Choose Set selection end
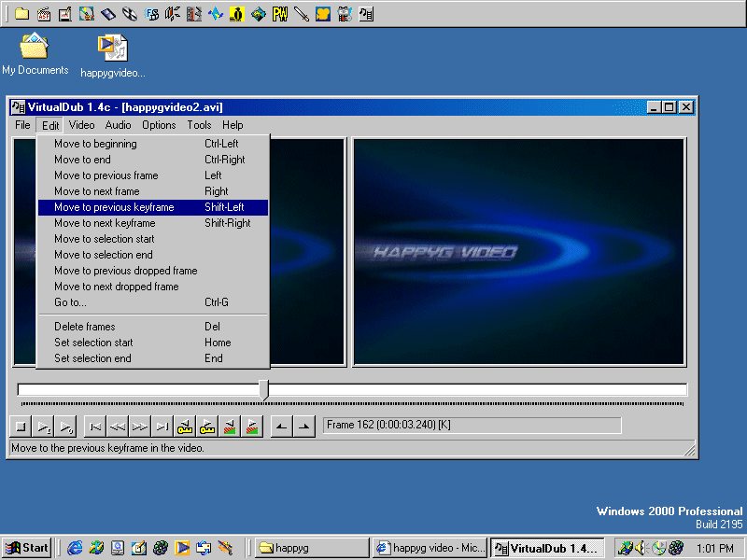 pyautogui.click(x=153, y=358)
